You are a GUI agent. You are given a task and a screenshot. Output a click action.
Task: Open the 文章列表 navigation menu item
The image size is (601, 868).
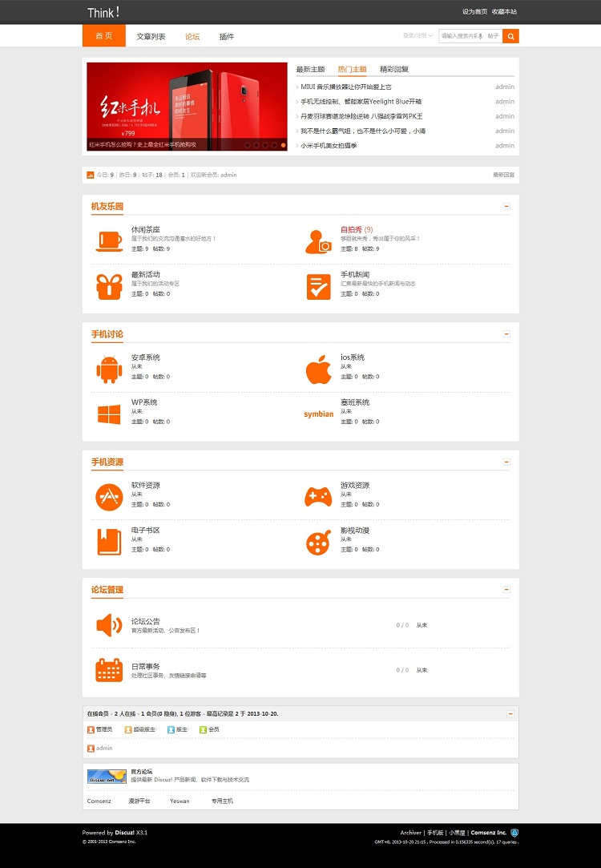click(x=151, y=36)
